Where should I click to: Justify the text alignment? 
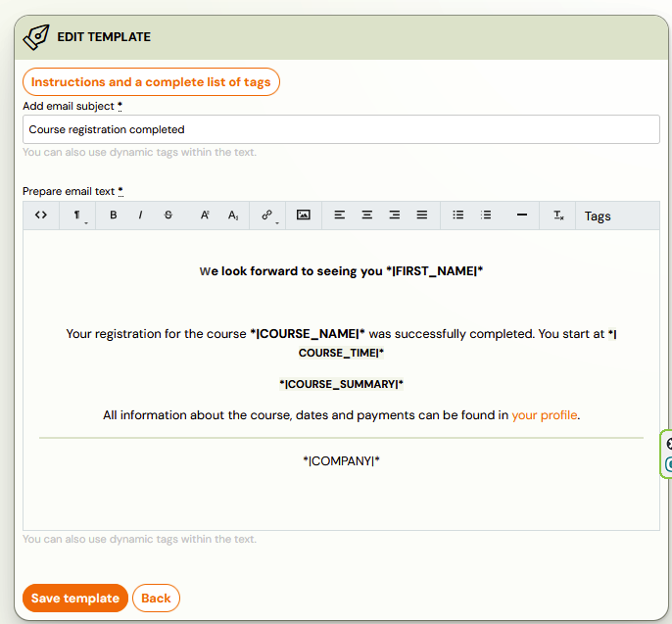tap(422, 216)
